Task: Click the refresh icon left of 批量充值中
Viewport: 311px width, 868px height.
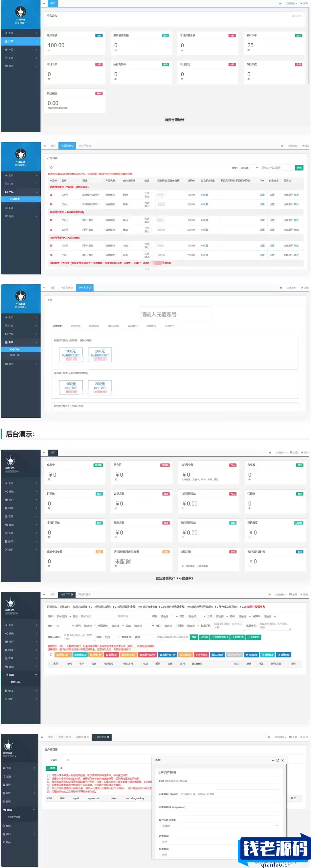Action: pos(51,654)
